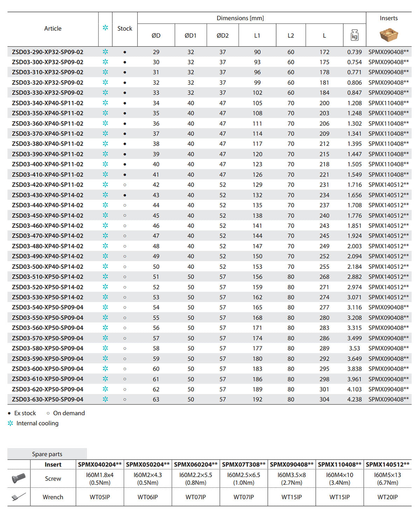Click the L1 column header
The image size is (420, 520).
tap(257, 35)
